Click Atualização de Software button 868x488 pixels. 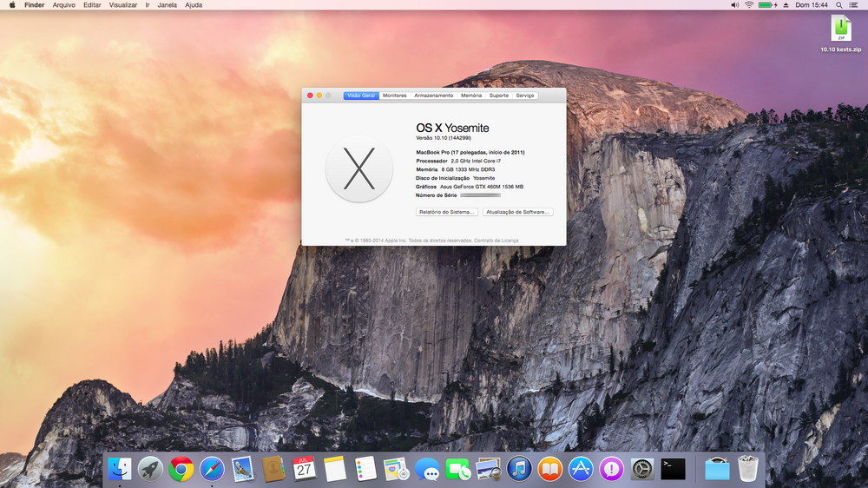[x=518, y=212]
